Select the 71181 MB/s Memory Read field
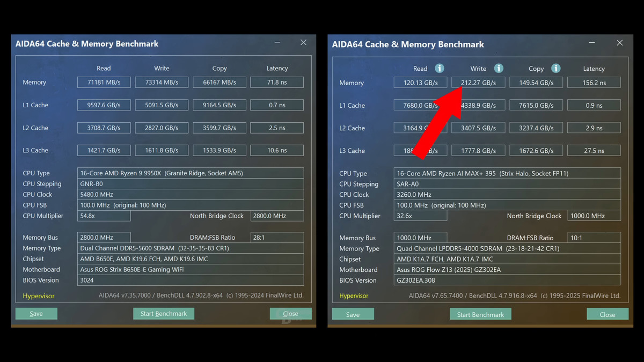644x362 pixels. coord(104,83)
